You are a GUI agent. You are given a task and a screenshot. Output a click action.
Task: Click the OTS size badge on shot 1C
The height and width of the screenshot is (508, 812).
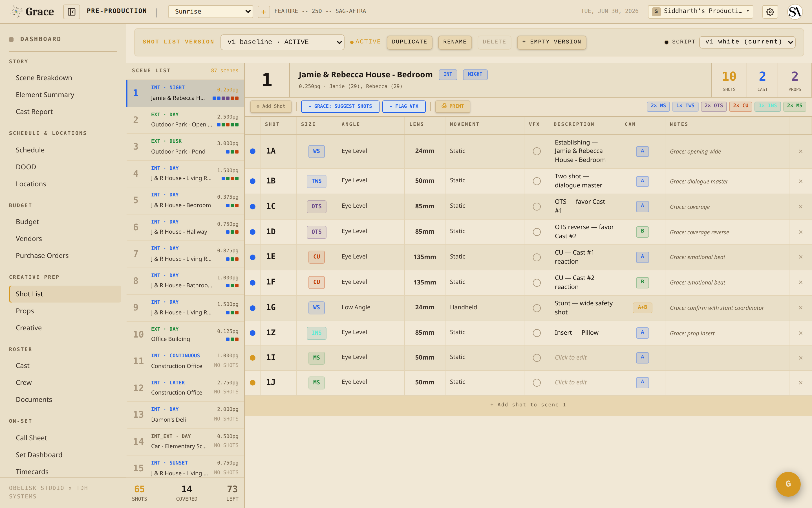coord(316,206)
